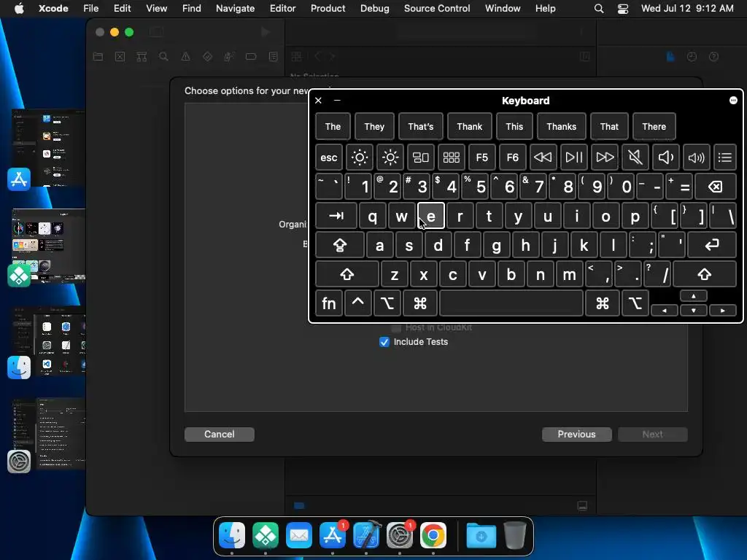The height and width of the screenshot is (560, 747).
Task: Click the letter q key
Action: [373, 216]
